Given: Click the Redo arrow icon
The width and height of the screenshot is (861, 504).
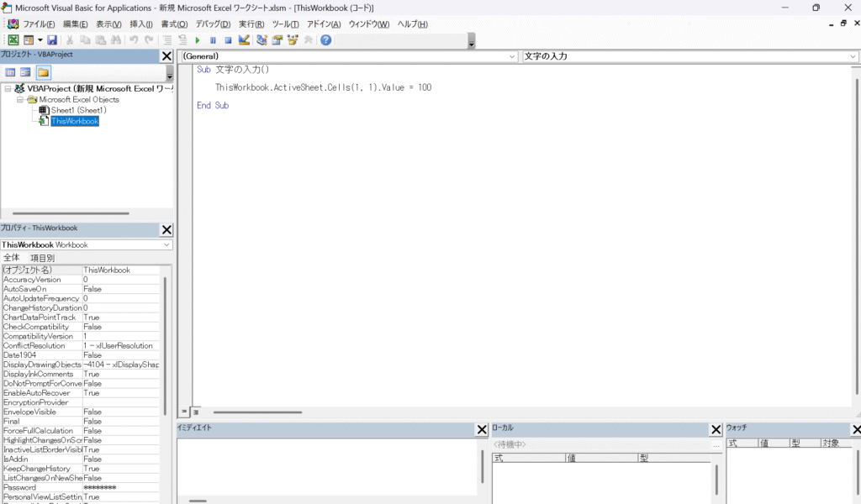Looking at the screenshot, I should (149, 40).
